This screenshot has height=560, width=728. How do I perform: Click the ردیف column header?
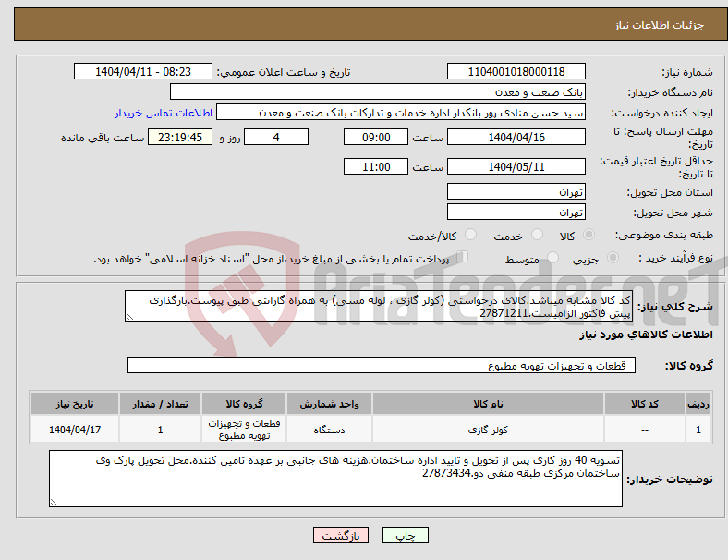(698, 404)
